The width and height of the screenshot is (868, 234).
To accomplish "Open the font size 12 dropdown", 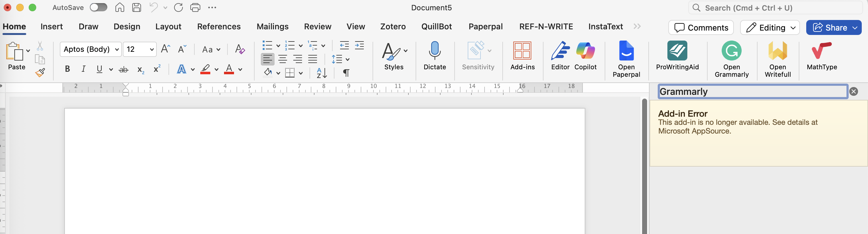I will pyautogui.click(x=152, y=50).
